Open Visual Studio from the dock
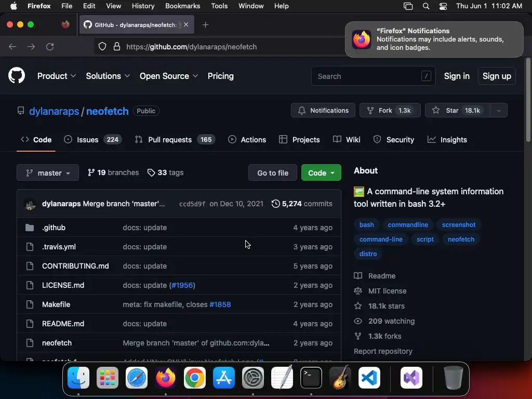Image resolution: width=532 pixels, height=399 pixels. [411, 378]
